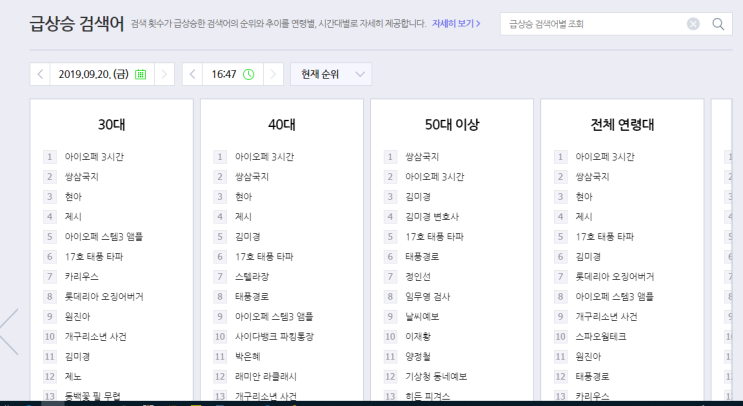Open the 현재 순위 dropdown
Screen dimensions: 743x406
[331, 74]
